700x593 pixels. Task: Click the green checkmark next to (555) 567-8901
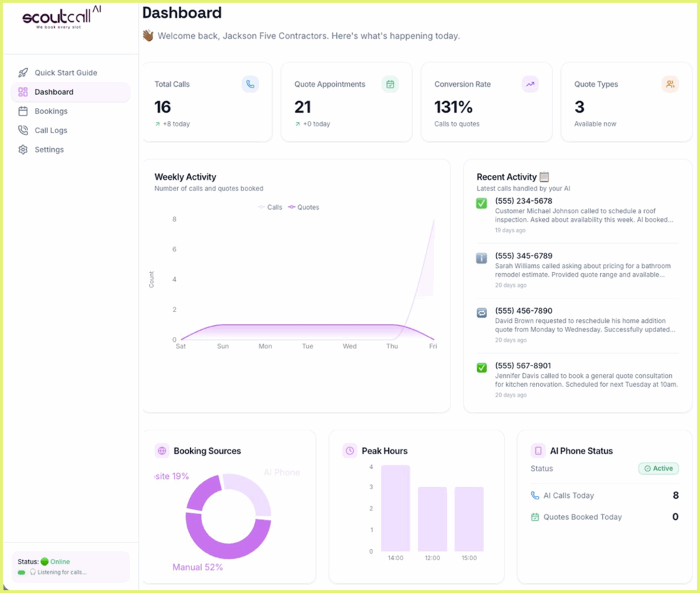(481, 368)
